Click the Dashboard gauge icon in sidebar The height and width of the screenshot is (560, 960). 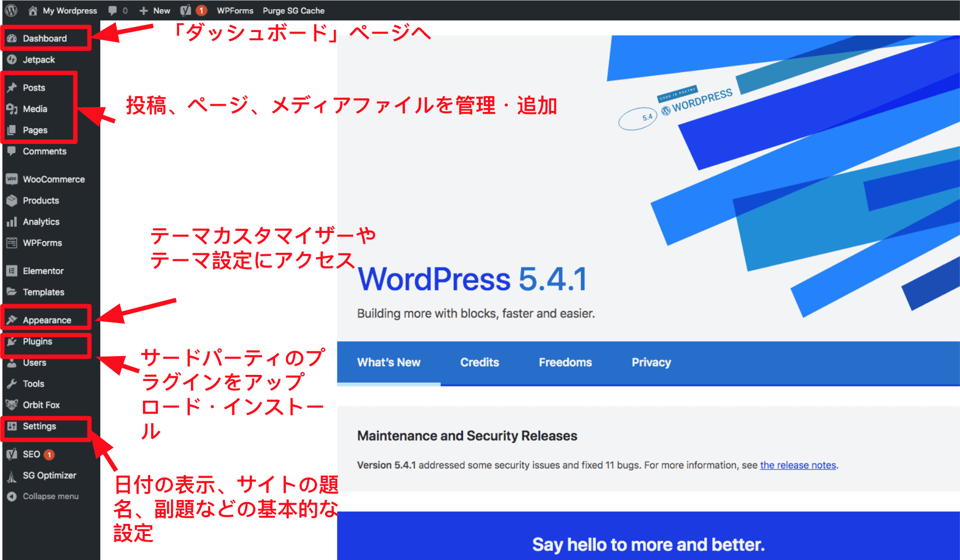(12, 38)
